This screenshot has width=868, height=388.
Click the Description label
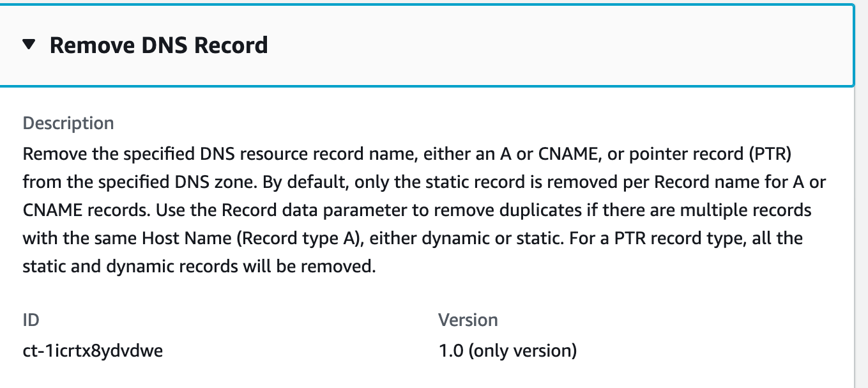tap(68, 123)
